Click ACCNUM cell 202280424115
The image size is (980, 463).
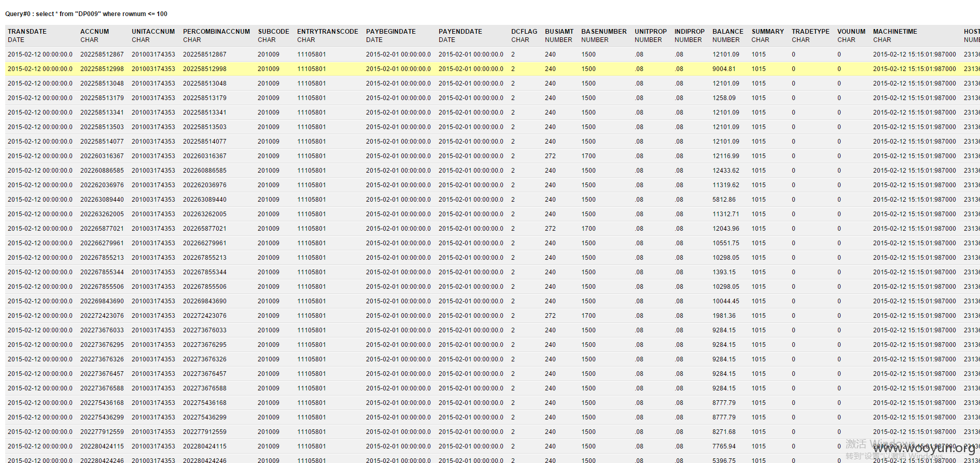[102, 446]
